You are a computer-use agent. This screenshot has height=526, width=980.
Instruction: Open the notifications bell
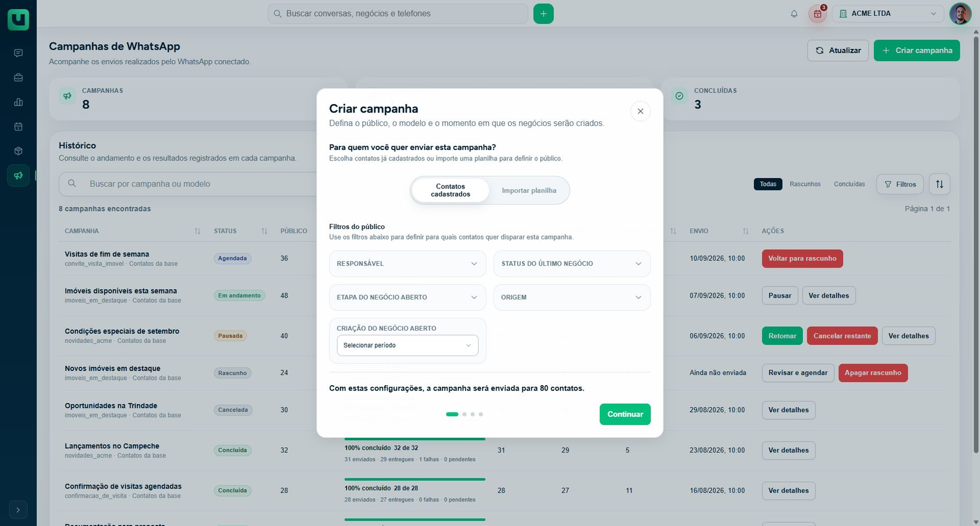coord(794,13)
